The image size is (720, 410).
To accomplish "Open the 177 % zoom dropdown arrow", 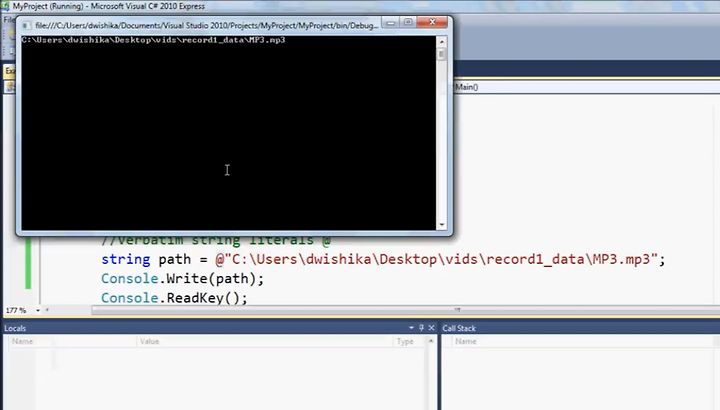I will 38,310.
